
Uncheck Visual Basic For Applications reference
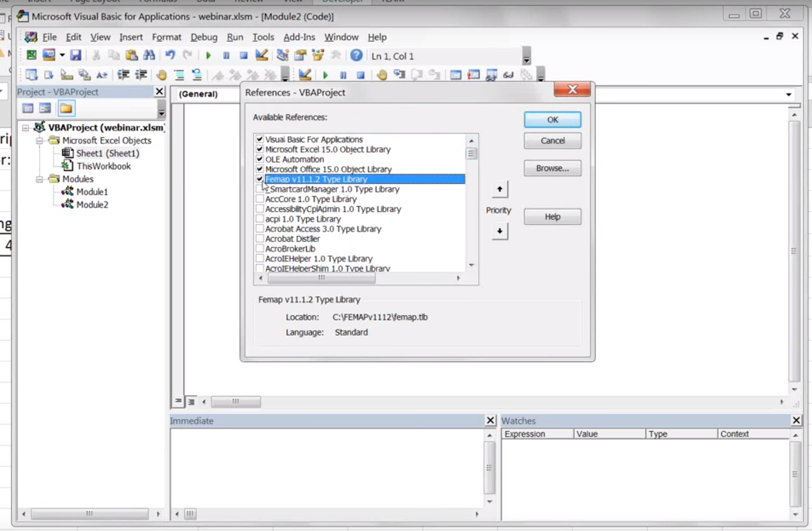pyautogui.click(x=260, y=139)
